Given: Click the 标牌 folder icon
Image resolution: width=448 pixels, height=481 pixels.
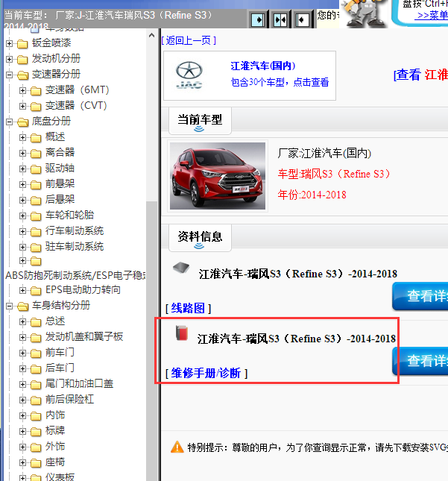Looking at the screenshot, I should coord(36,431).
